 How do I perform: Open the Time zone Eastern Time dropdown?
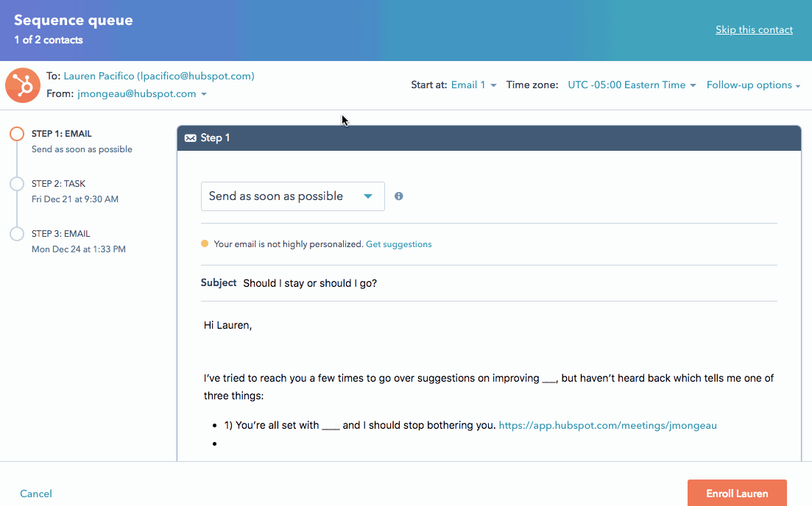632,85
